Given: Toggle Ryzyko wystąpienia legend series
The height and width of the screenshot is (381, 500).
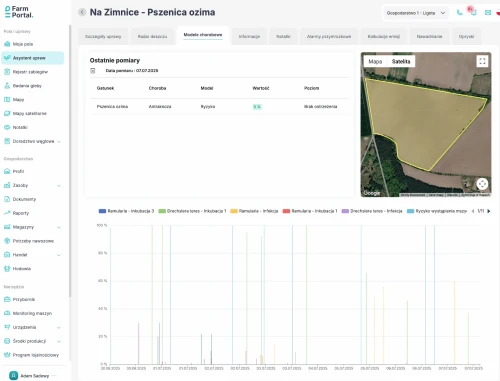Looking at the screenshot, I should (437, 211).
